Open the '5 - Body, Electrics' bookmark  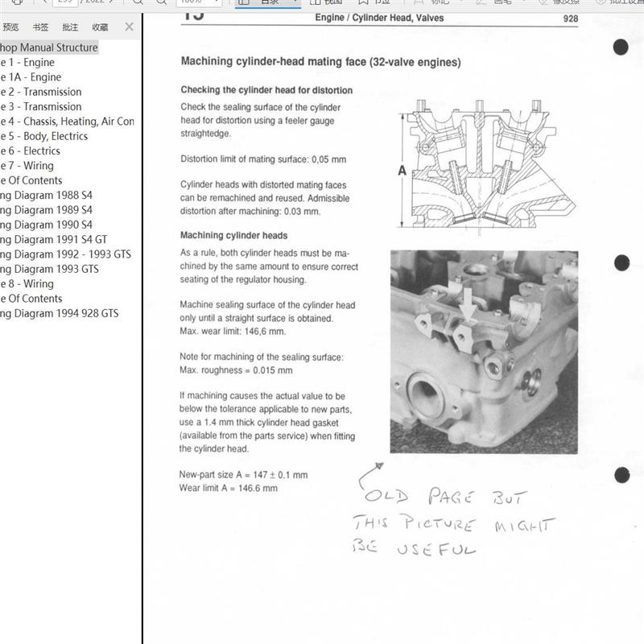tap(44, 136)
